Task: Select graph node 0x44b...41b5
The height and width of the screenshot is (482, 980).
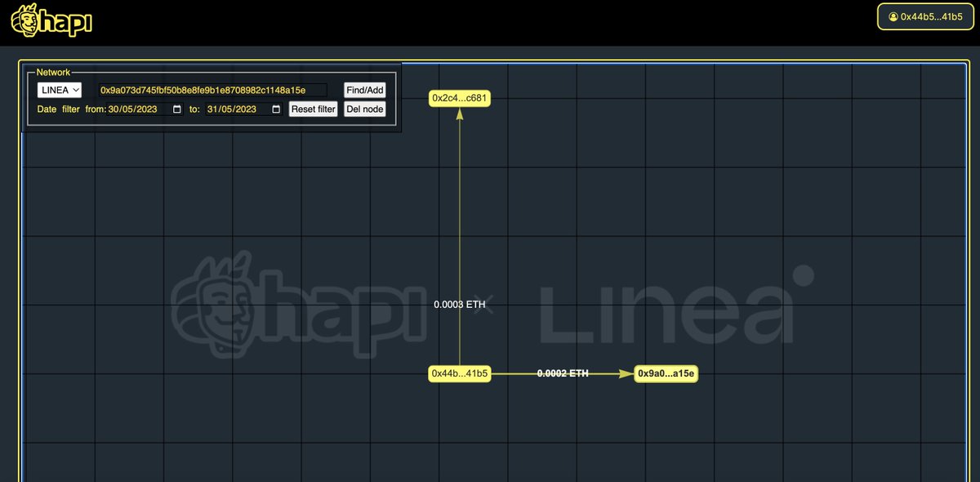Action: tap(460, 373)
